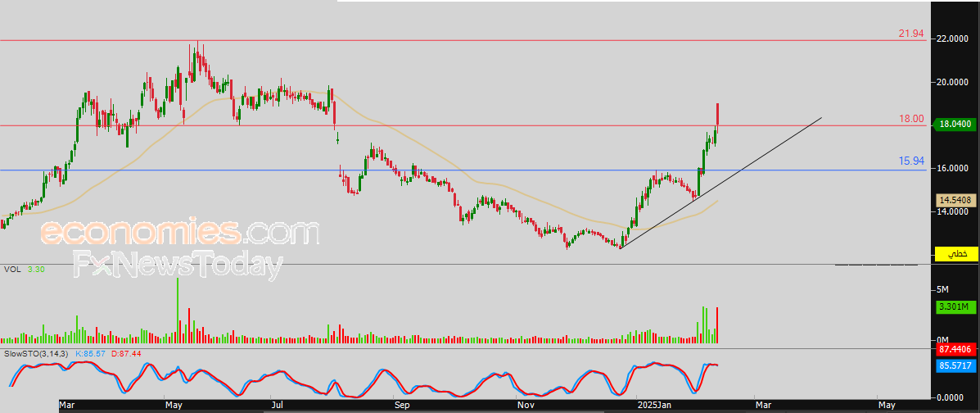Click the Sep time axis label
The image size is (980, 413).
pos(402,406)
